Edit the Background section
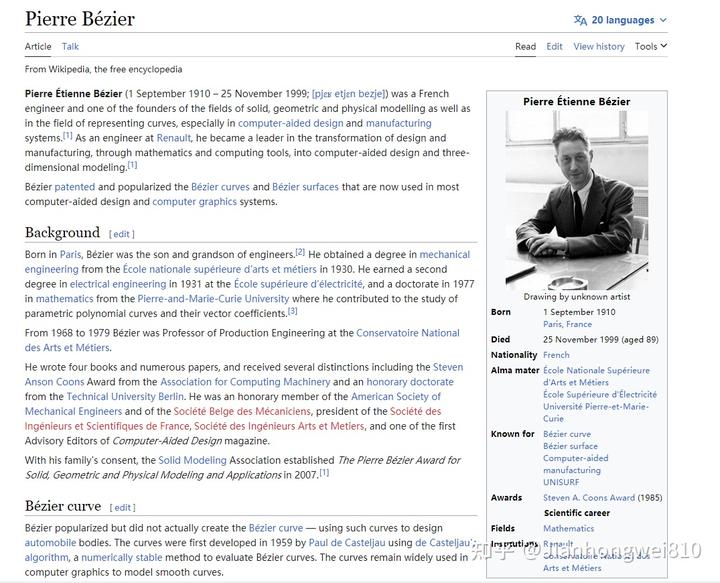Viewport: 720px width, 583px height. (122, 234)
